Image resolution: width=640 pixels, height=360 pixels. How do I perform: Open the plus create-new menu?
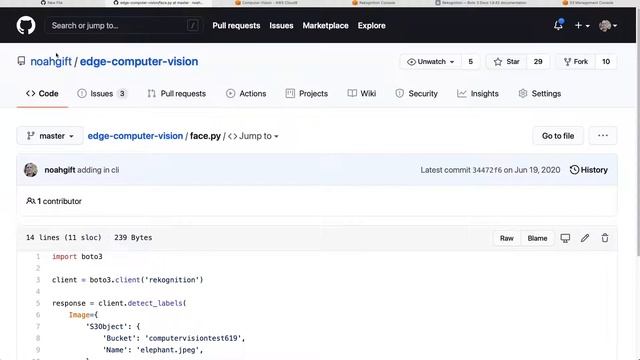[x=582, y=25]
